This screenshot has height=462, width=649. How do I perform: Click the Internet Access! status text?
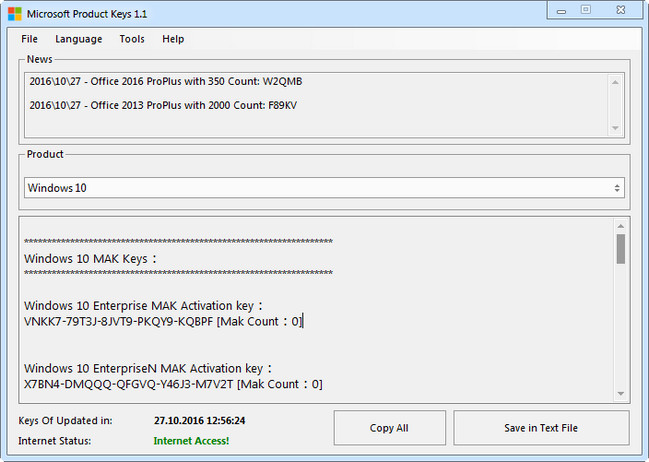[x=191, y=441]
